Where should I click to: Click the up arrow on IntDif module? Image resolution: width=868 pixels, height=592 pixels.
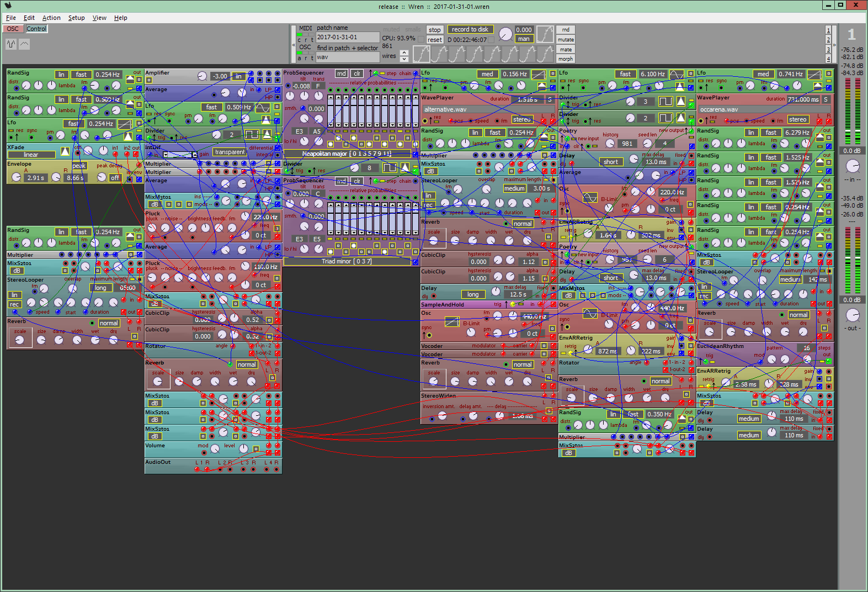[194, 154]
